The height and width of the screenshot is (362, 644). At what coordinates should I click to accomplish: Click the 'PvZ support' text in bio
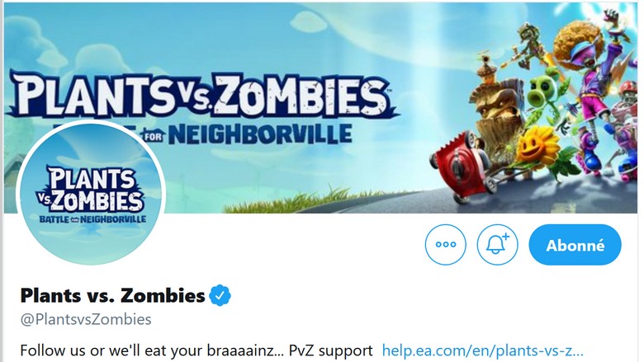[x=330, y=350]
